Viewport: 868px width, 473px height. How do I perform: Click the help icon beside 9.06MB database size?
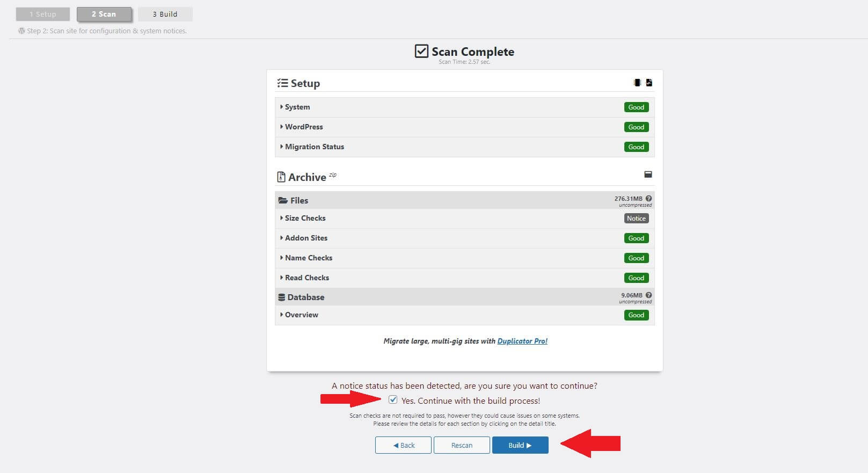point(648,295)
